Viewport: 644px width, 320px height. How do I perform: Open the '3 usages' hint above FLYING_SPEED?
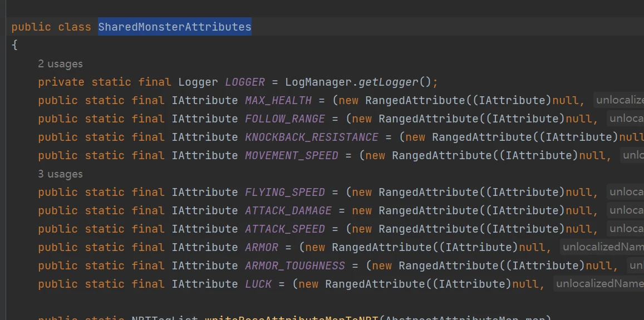point(60,174)
